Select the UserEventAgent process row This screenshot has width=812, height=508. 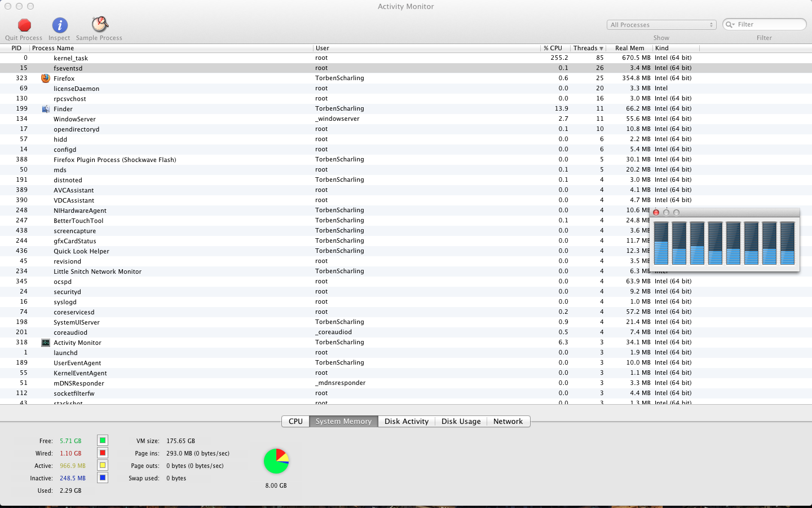pos(406,362)
